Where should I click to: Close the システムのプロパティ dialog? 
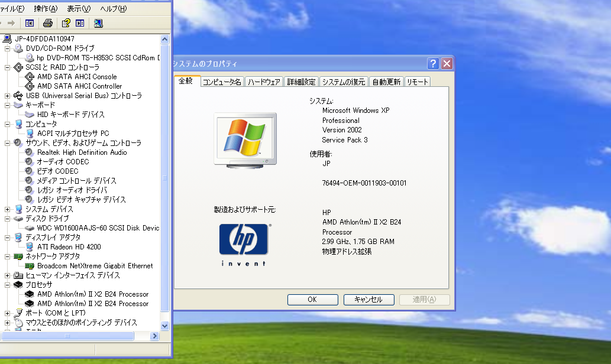tap(447, 63)
